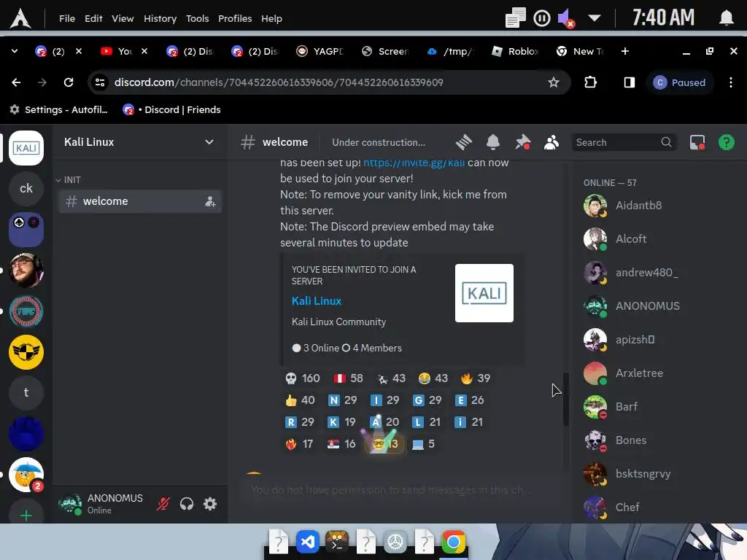The image size is (747, 560).
Task: Toggle the thumbs up reaction with 40
Action: (x=300, y=400)
